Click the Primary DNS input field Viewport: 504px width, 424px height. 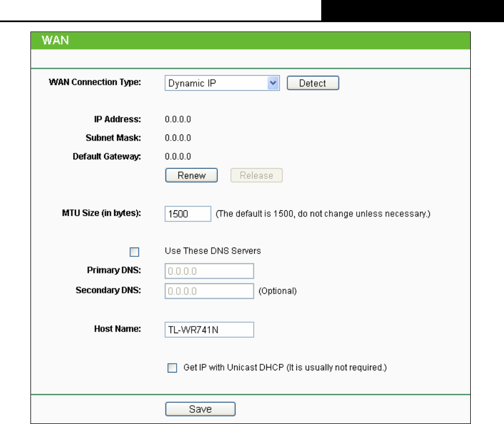pyautogui.click(x=209, y=271)
